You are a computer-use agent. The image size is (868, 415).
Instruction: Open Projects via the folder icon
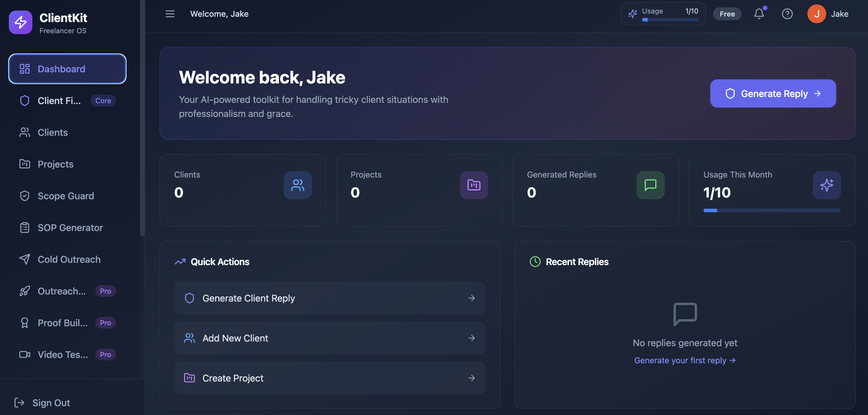[x=24, y=164]
